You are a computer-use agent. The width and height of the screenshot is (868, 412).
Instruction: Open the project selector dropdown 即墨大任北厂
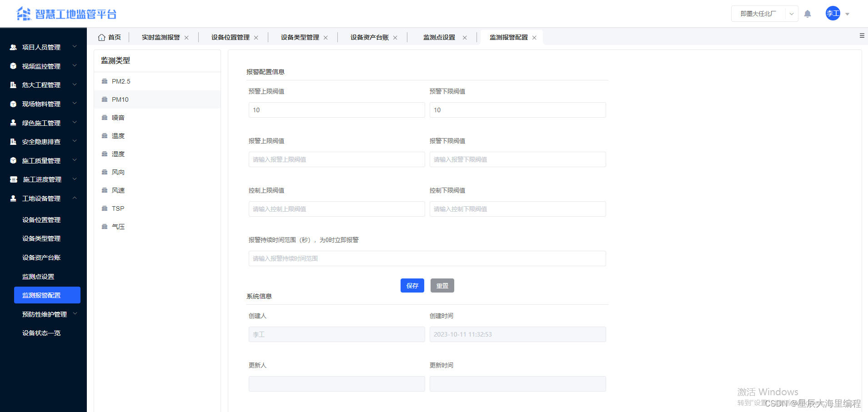[x=765, y=14]
